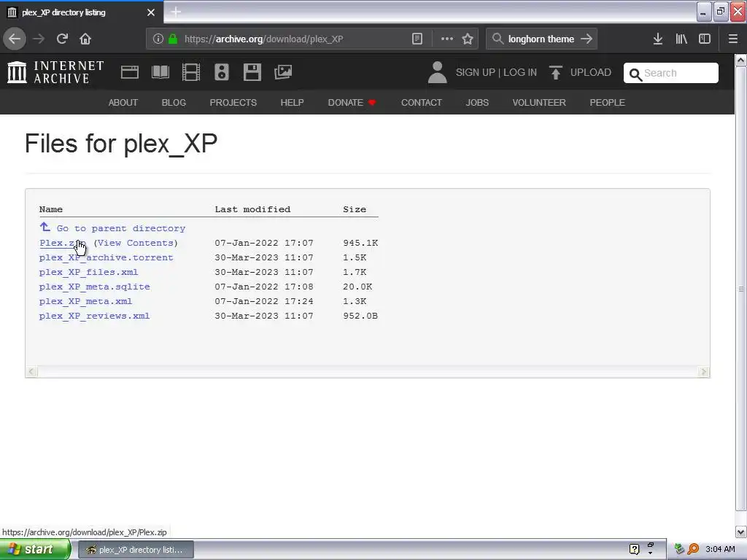Open plex_XP_reviews.xml link

(94, 316)
